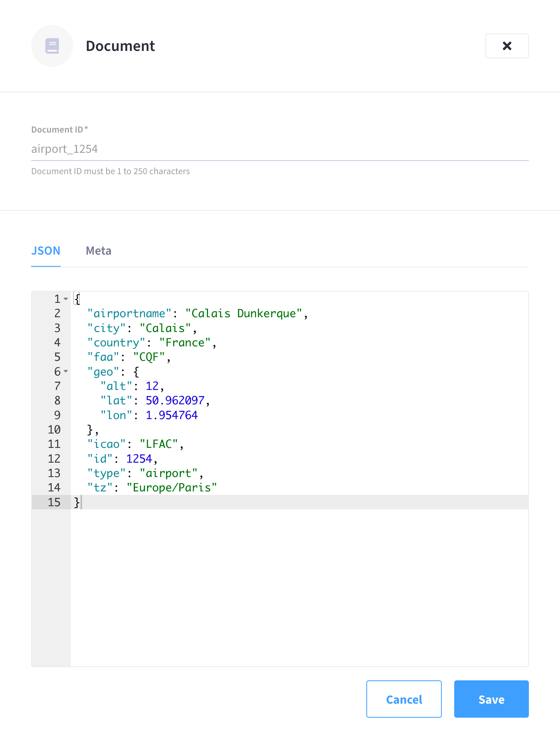This screenshot has width=560, height=741.
Task: Click the "Calais" city value
Action: click(165, 328)
